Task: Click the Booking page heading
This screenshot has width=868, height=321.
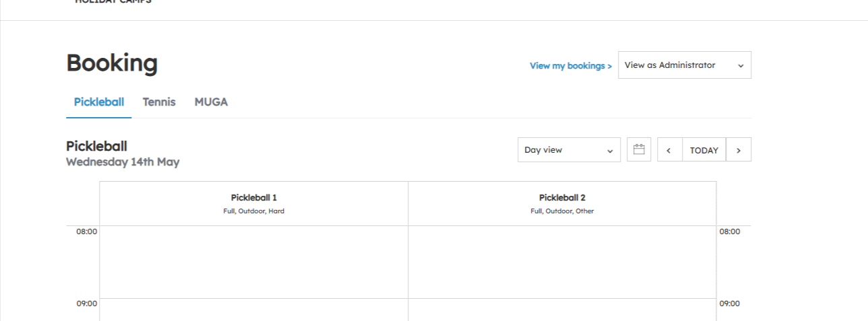Action: point(112,63)
